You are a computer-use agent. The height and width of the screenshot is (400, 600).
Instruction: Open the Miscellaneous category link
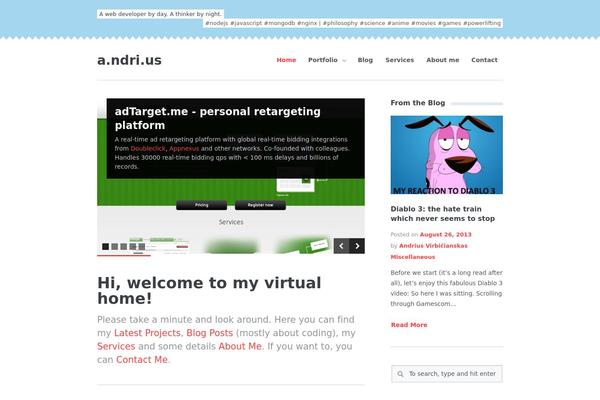pos(413,257)
